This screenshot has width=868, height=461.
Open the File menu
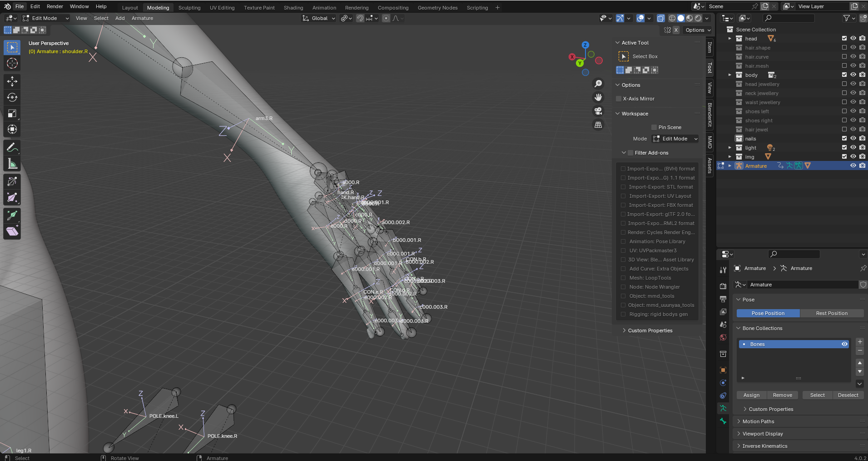(20, 6)
